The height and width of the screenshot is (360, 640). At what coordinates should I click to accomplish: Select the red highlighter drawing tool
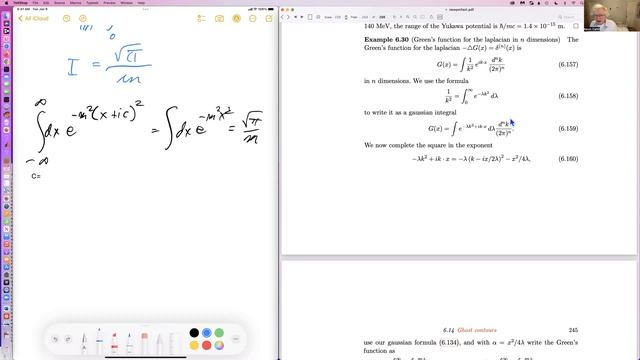115,343
